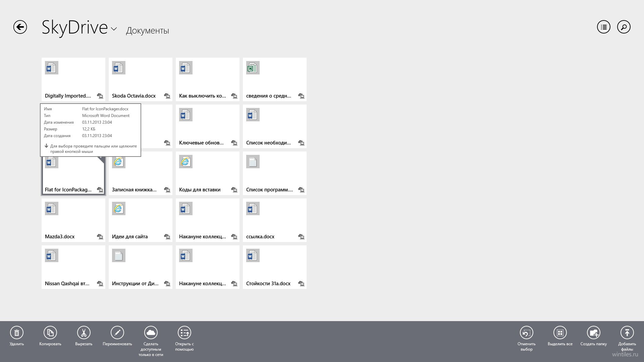Screen dimensions: 644x362
Task: Open Коды для вставки tile
Action: tap(208, 173)
